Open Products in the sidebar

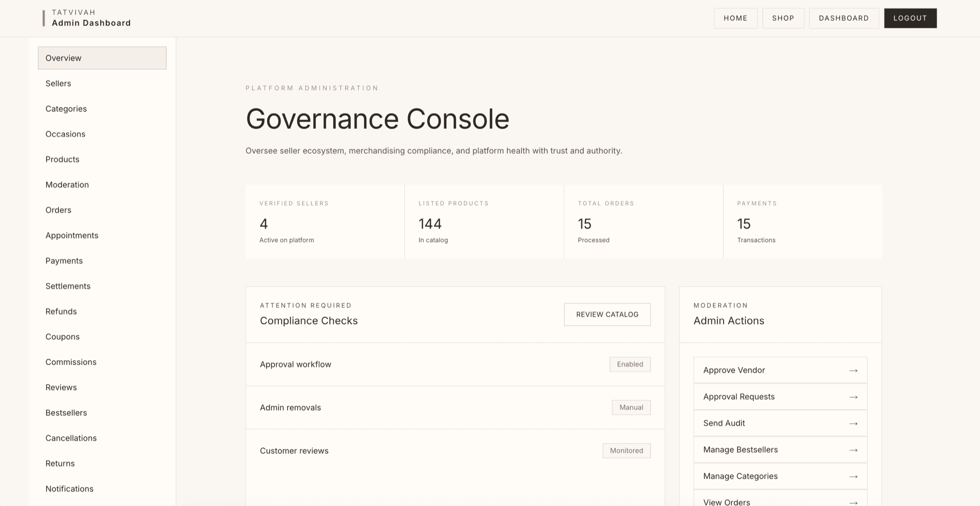click(x=102, y=159)
